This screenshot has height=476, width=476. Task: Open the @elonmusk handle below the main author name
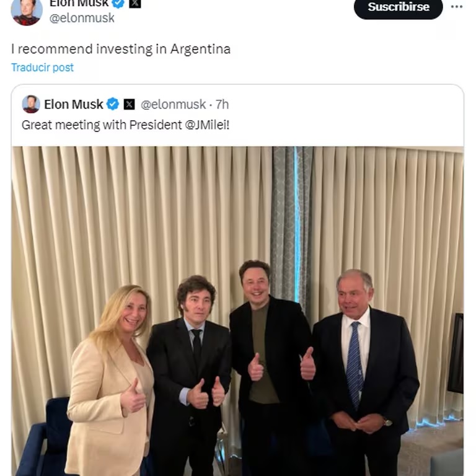pyautogui.click(x=82, y=18)
